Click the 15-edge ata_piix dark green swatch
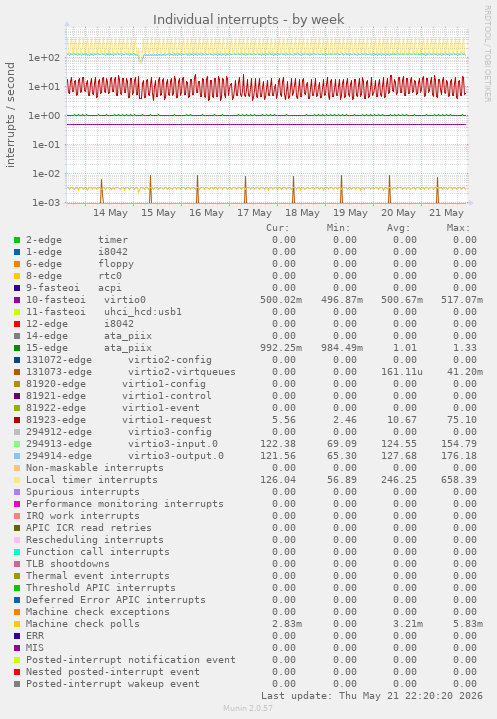Image resolution: width=497 pixels, height=719 pixels. pos(17,348)
